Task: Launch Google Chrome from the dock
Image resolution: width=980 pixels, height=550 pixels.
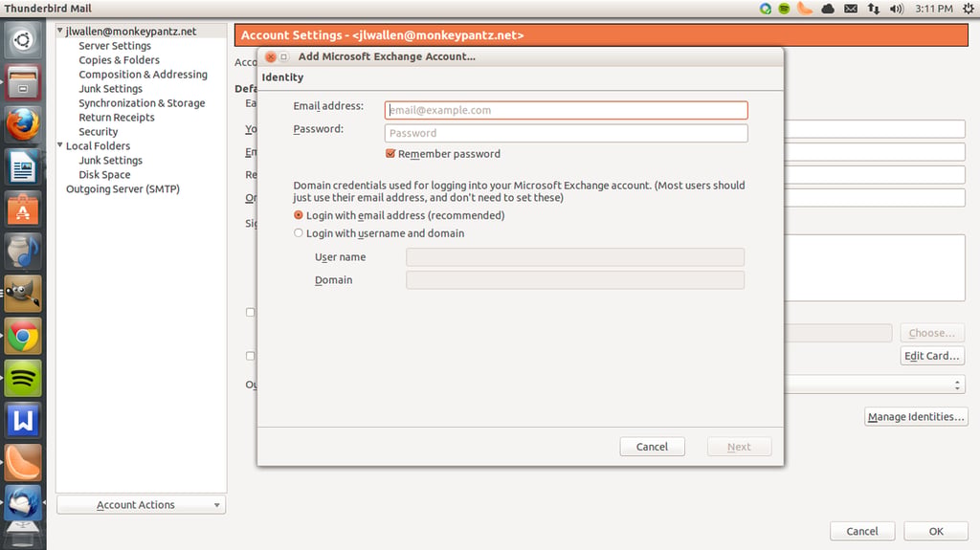Action: tap(23, 336)
